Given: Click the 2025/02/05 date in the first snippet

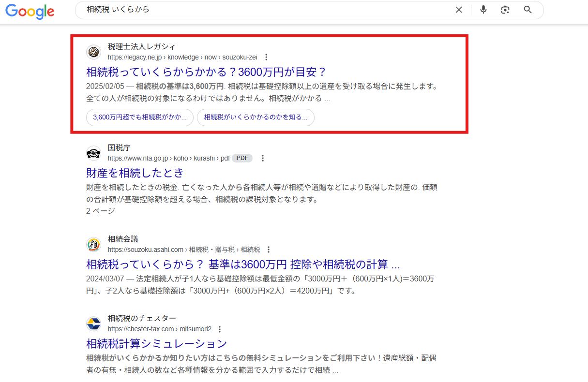Looking at the screenshot, I should coord(106,87).
